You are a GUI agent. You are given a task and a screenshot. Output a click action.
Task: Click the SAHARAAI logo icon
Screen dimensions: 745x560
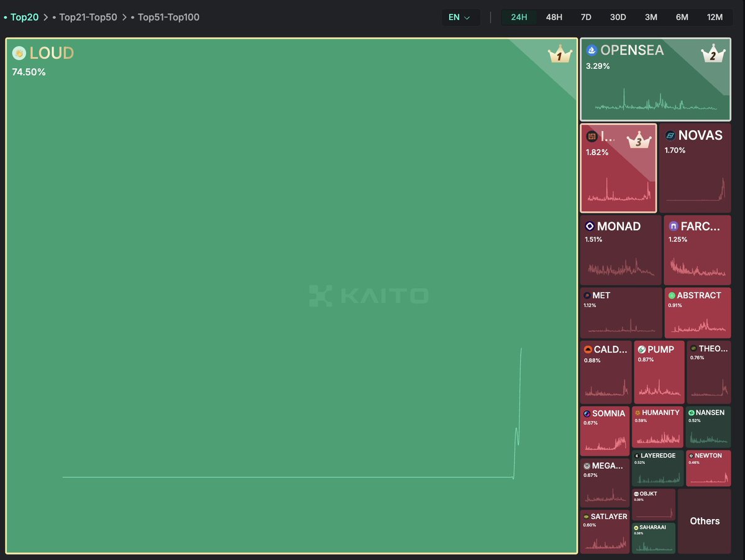pyautogui.click(x=636, y=527)
